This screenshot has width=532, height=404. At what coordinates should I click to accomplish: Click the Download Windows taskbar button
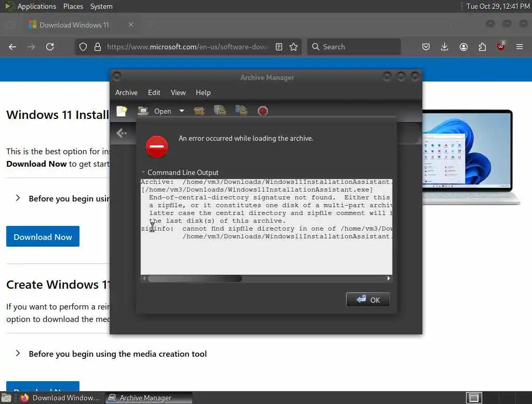tap(60, 398)
